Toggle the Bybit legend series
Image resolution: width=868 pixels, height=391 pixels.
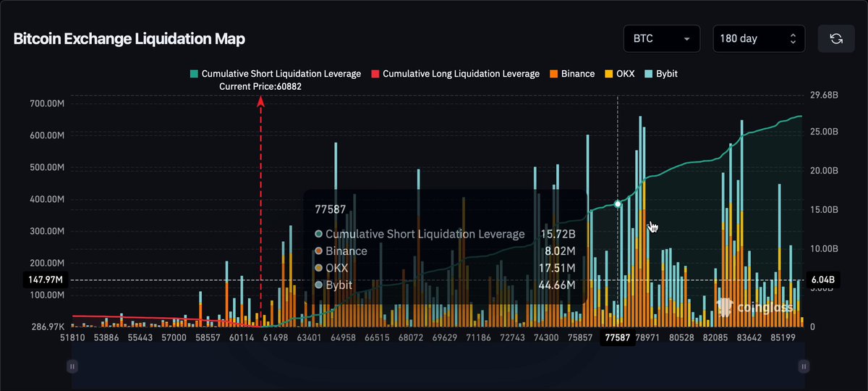pos(661,74)
